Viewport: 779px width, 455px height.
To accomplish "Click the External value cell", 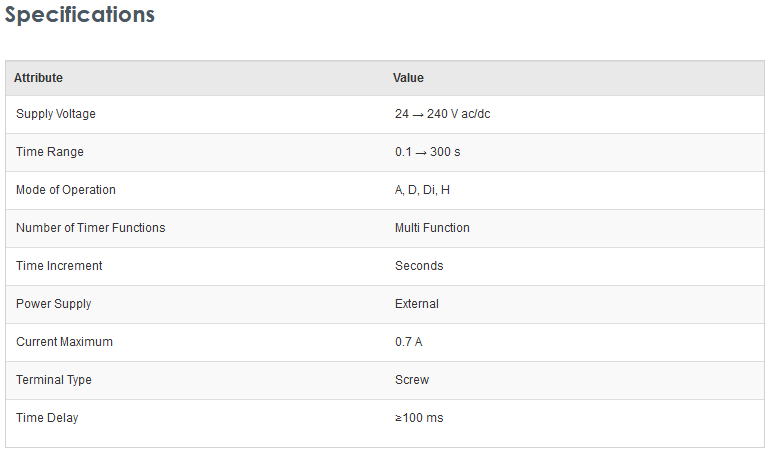I will click(417, 304).
